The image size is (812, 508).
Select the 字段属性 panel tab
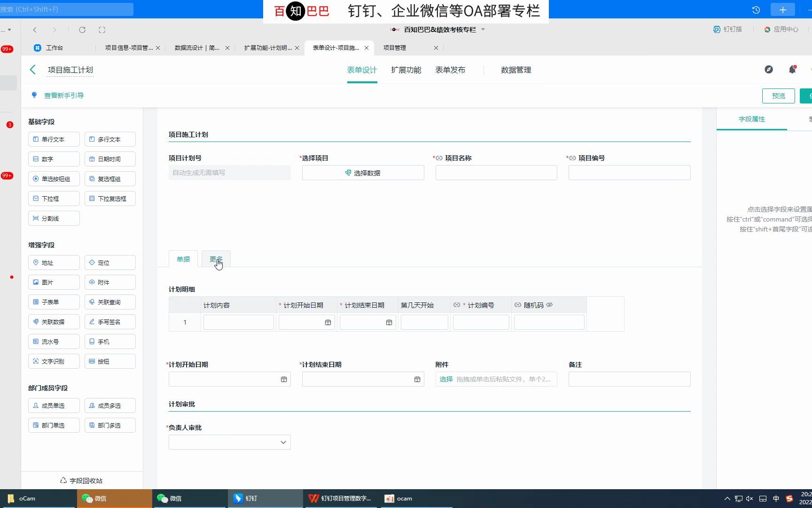coord(752,119)
